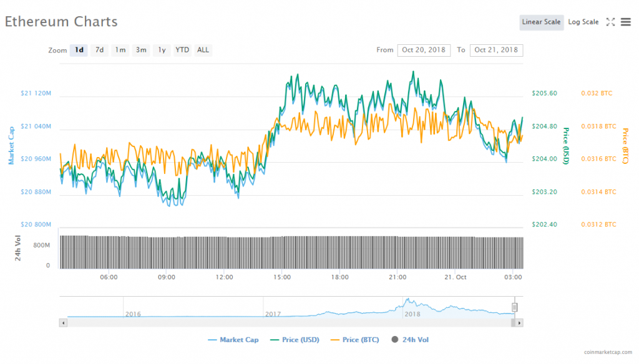Toggle fullscreen chart view icon

tap(610, 22)
